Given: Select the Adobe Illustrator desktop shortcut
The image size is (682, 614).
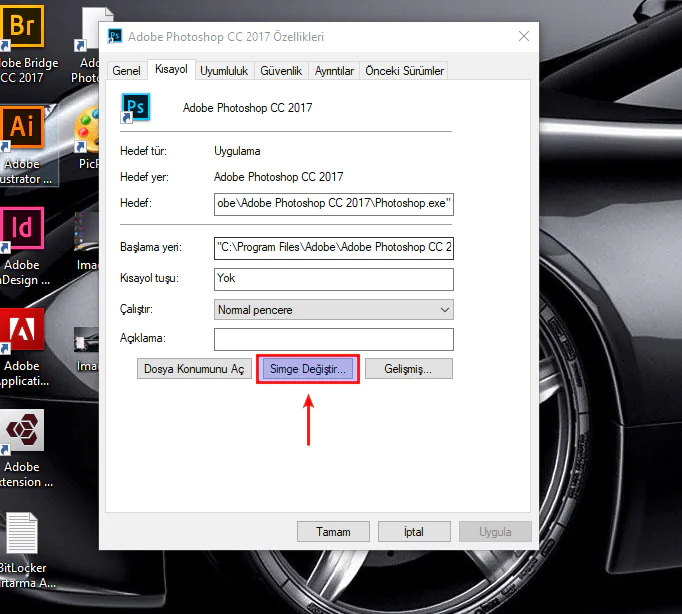Looking at the screenshot, I should click(x=22, y=127).
